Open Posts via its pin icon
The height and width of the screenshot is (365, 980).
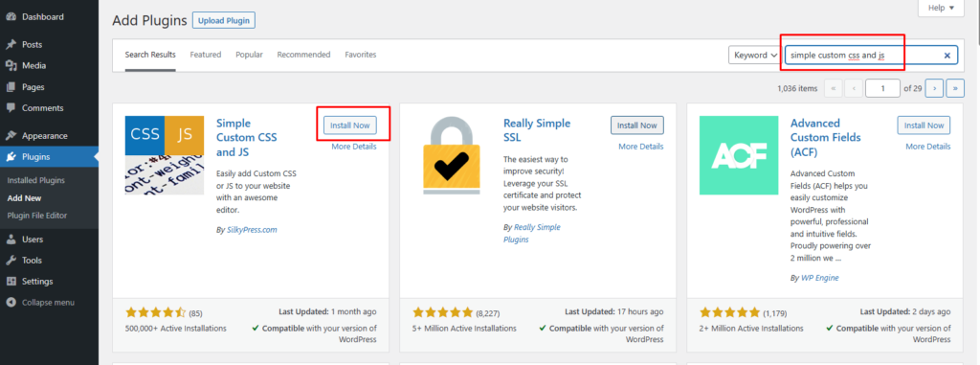[x=11, y=44]
